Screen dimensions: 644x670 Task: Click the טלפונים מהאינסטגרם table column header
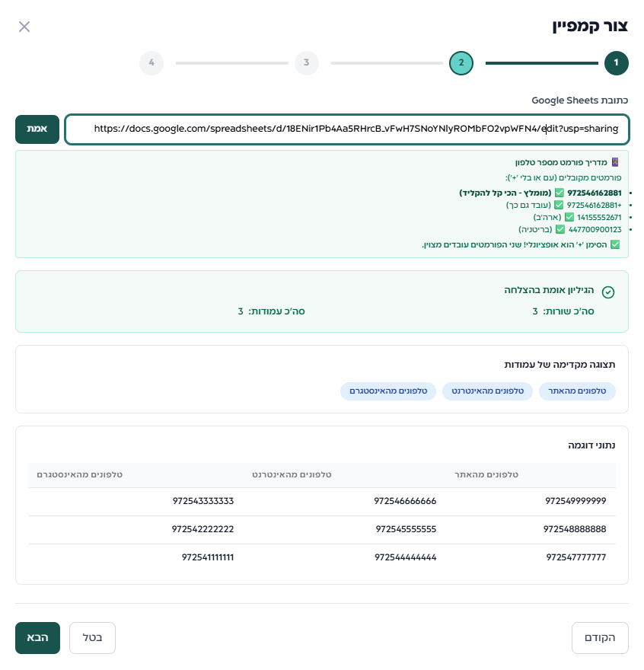(80, 475)
